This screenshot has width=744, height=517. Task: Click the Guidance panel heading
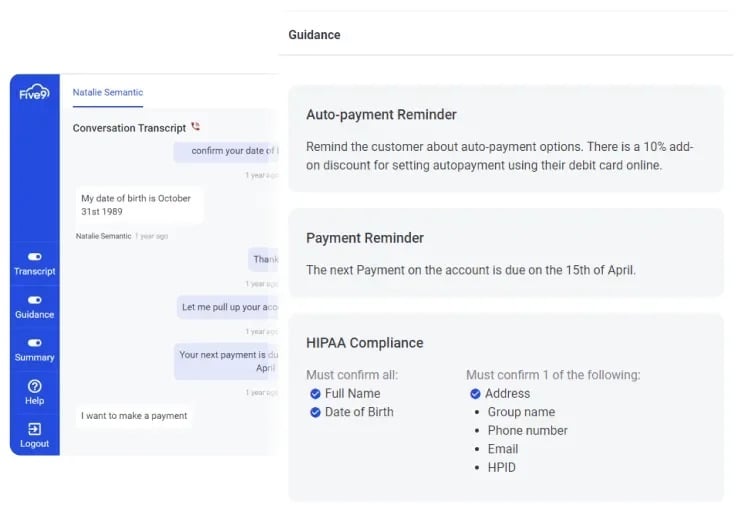[x=314, y=35]
